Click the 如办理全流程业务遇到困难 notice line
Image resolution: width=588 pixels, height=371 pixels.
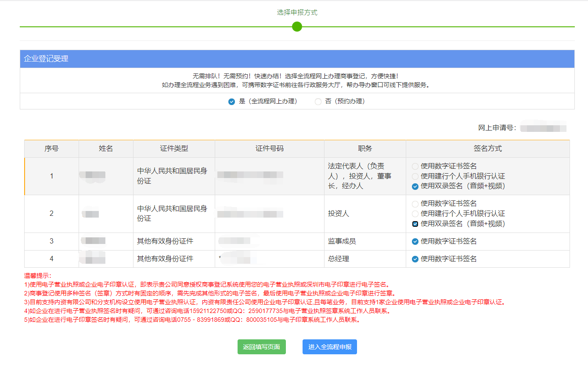296,85
